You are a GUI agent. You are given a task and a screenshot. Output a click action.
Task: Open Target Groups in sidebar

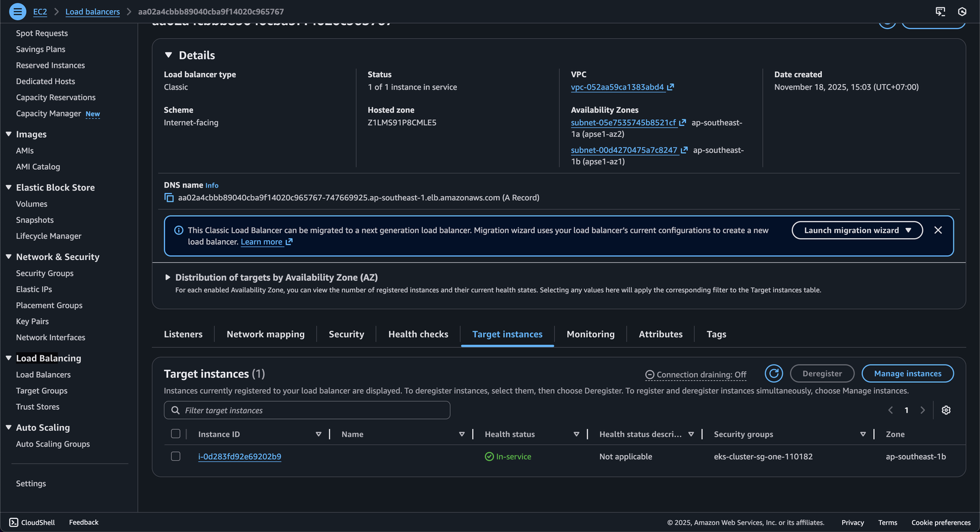pos(42,391)
